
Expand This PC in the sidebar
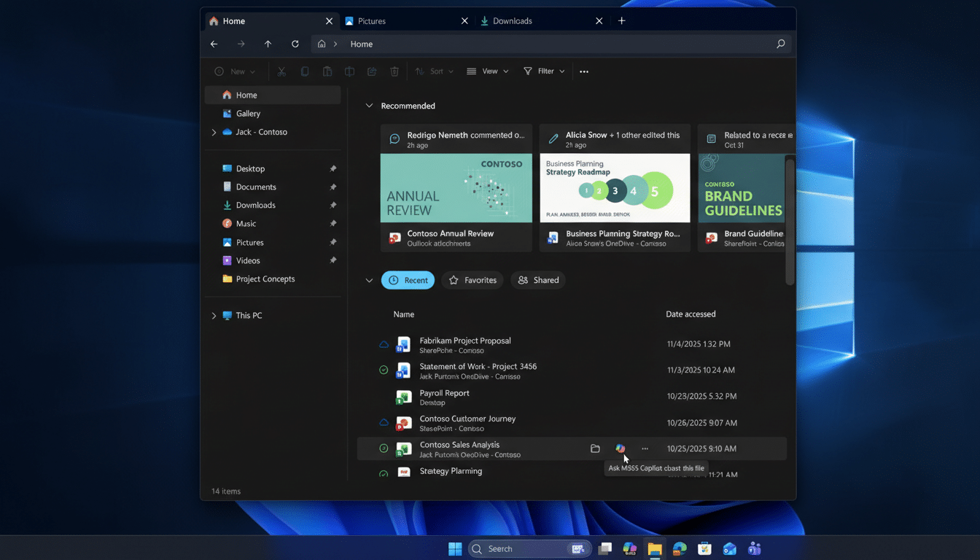(213, 315)
